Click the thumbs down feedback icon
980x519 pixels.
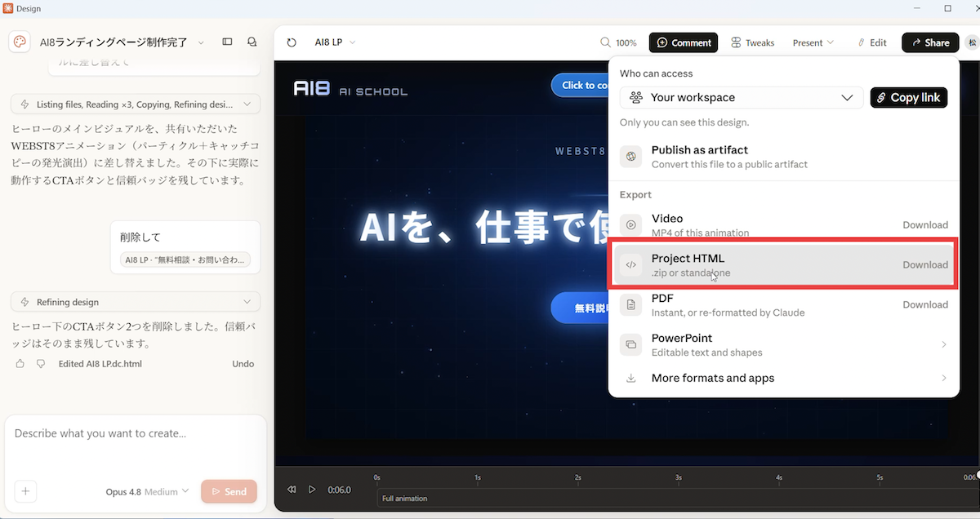41,363
